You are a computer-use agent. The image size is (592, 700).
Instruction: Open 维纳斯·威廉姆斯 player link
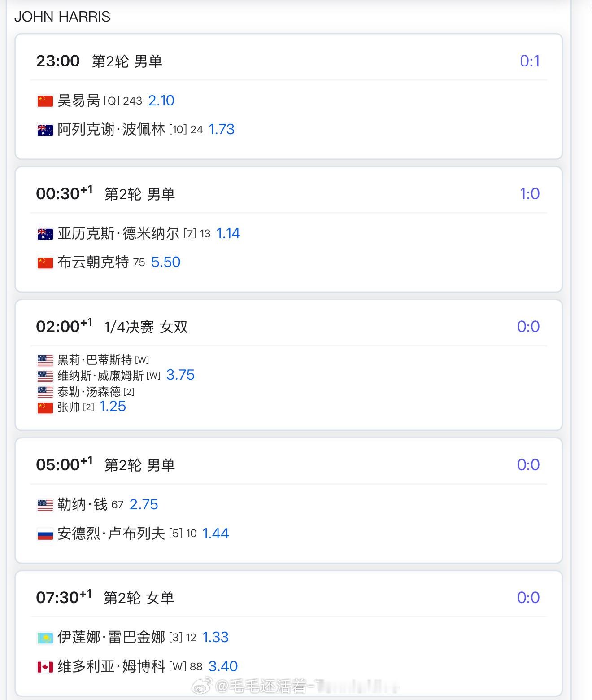[100, 375]
